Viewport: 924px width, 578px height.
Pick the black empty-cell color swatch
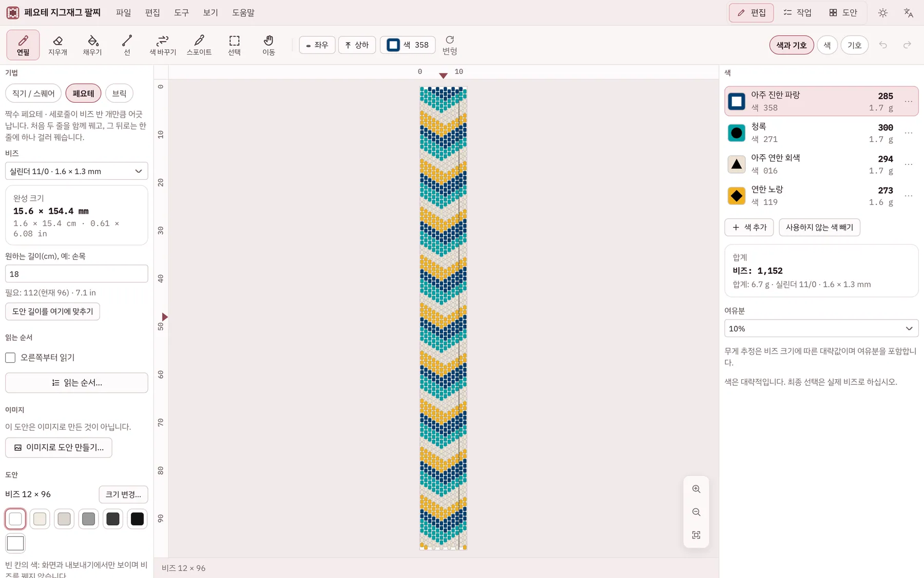click(137, 519)
